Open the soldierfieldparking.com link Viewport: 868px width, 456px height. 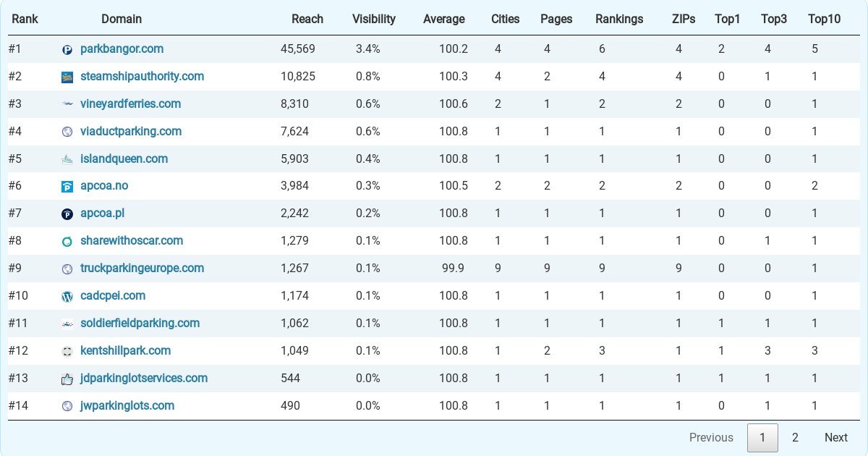[x=140, y=323]
